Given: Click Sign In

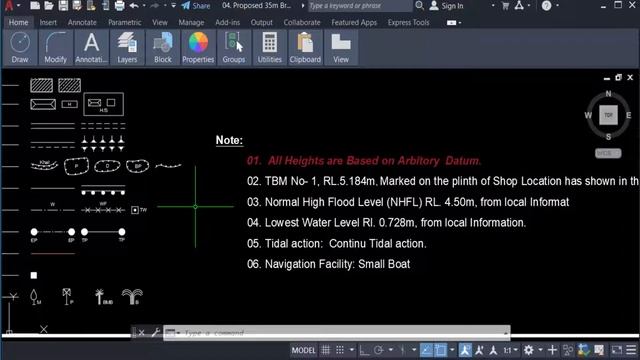Looking at the screenshot, I should (447, 6).
